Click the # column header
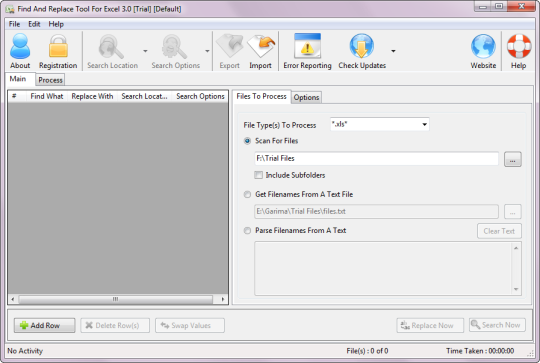540x363 pixels. [x=14, y=96]
